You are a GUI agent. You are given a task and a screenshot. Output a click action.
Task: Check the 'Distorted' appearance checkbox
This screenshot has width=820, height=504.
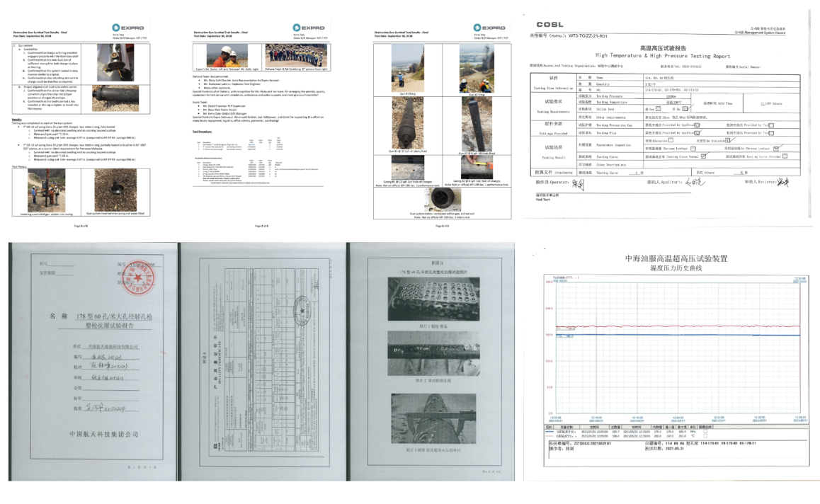tap(671, 140)
